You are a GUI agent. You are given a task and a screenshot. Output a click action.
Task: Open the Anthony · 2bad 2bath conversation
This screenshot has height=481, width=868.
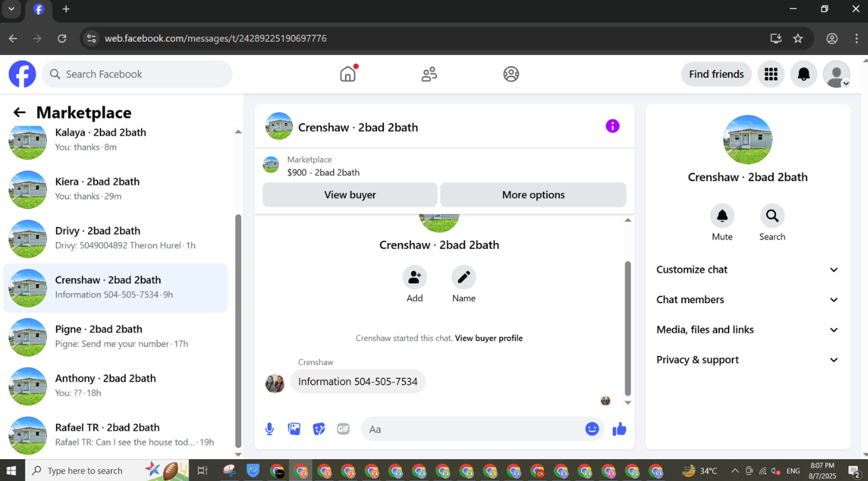pyautogui.click(x=116, y=386)
